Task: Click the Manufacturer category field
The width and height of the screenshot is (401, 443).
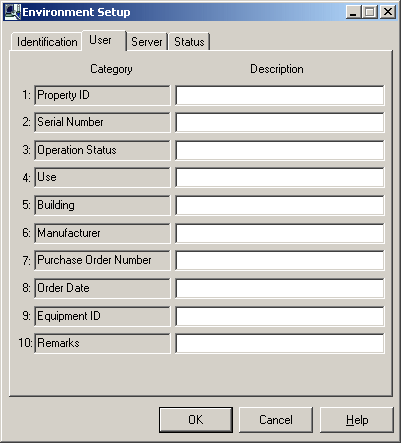Action: (x=102, y=233)
